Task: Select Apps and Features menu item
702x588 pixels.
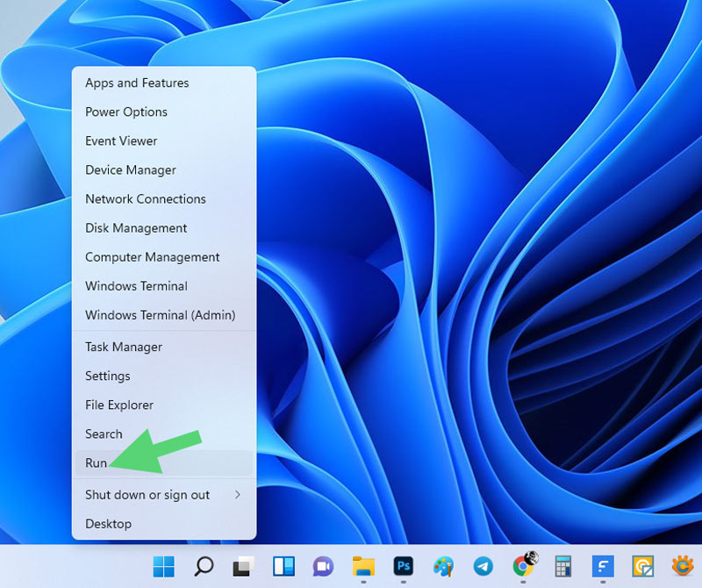Action: (x=137, y=83)
